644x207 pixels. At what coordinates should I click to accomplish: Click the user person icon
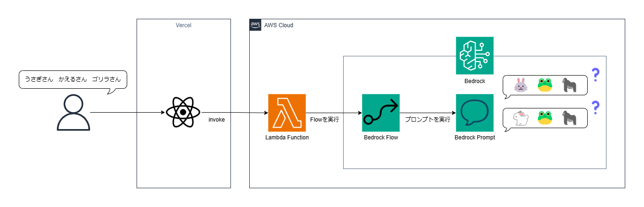pyautogui.click(x=73, y=113)
